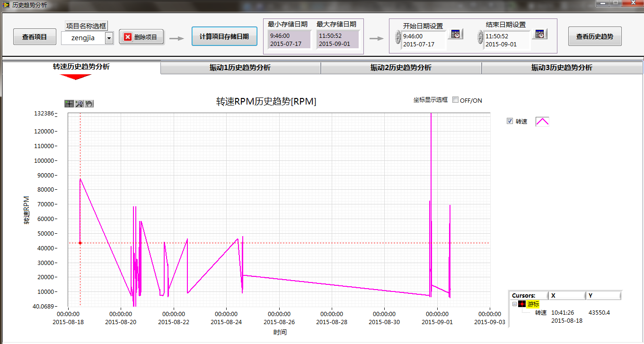This screenshot has width=644, height=344.
Task: Click the red cursor point on the graph
Action: pyautogui.click(x=80, y=243)
